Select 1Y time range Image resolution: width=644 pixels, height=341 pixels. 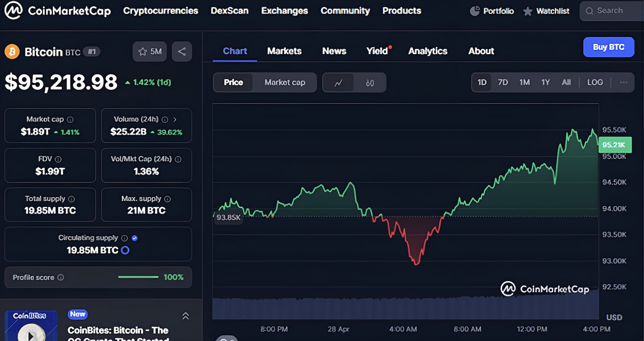[x=546, y=82]
